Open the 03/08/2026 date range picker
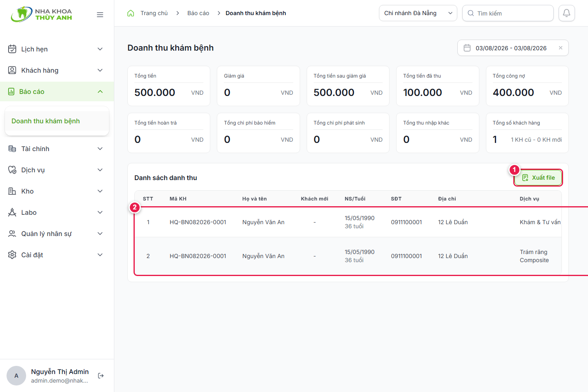 513,48
